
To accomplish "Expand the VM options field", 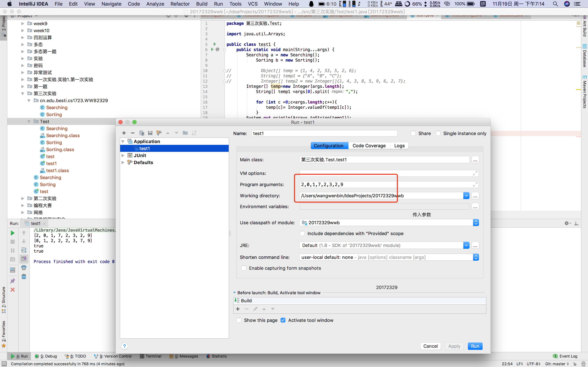I will [475, 173].
